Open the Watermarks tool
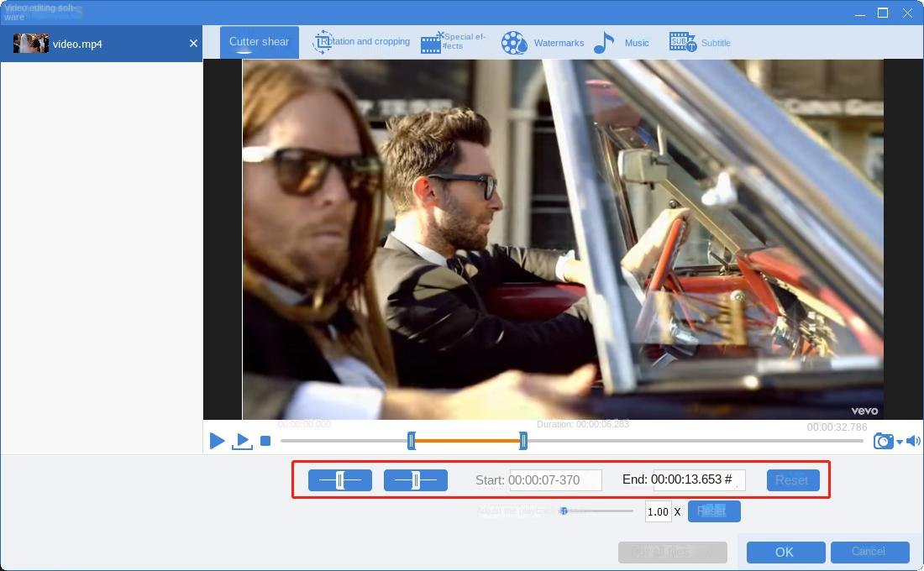 pos(543,43)
